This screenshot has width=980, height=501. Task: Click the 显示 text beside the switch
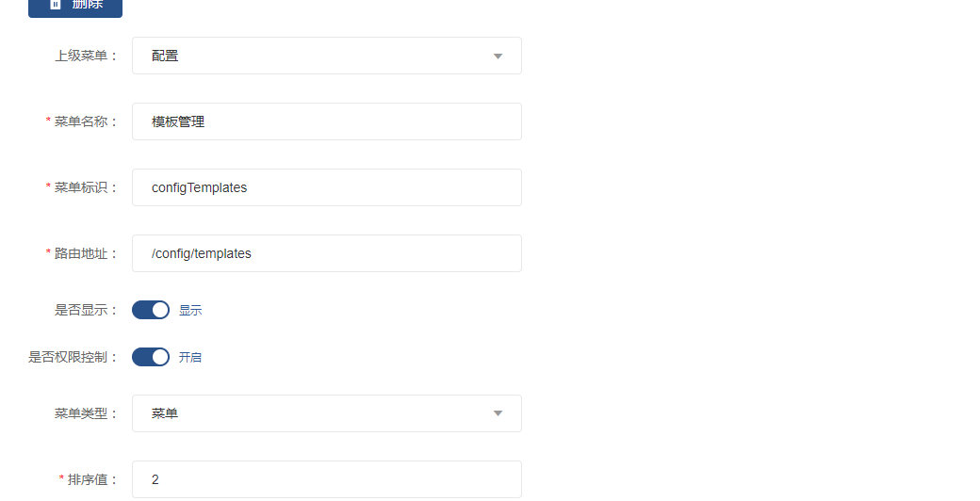coord(190,310)
